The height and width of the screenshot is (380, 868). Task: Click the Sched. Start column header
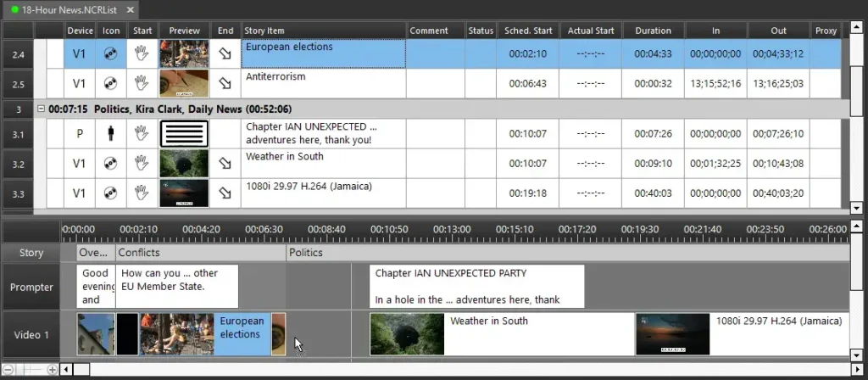point(527,31)
